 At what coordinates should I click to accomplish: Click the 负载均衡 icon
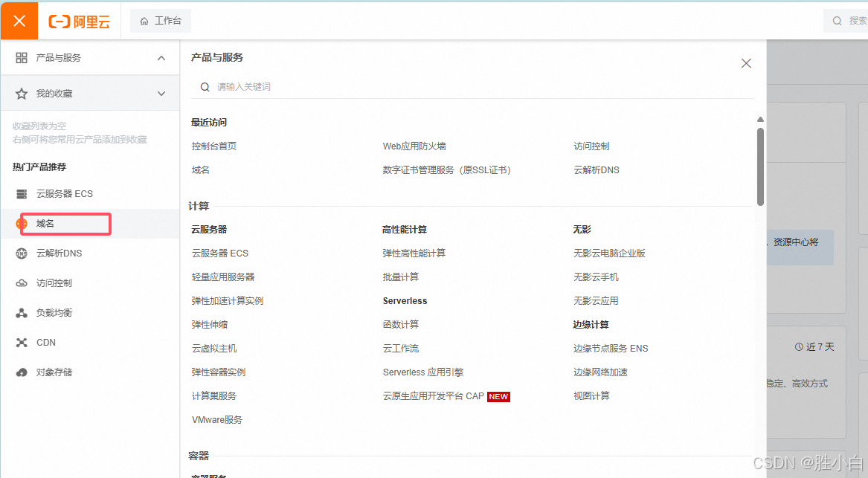pos(22,313)
